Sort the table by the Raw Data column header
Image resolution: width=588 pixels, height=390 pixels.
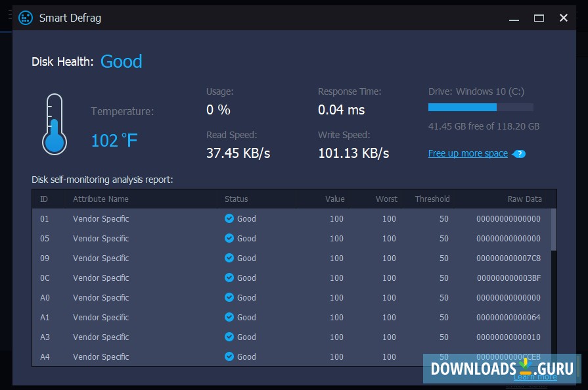[525, 199]
